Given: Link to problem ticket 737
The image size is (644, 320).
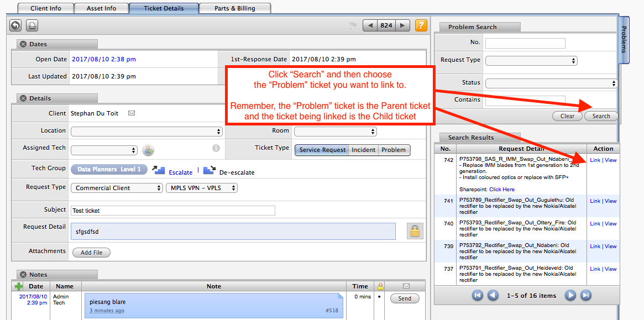Looking at the screenshot, I should [595, 269].
